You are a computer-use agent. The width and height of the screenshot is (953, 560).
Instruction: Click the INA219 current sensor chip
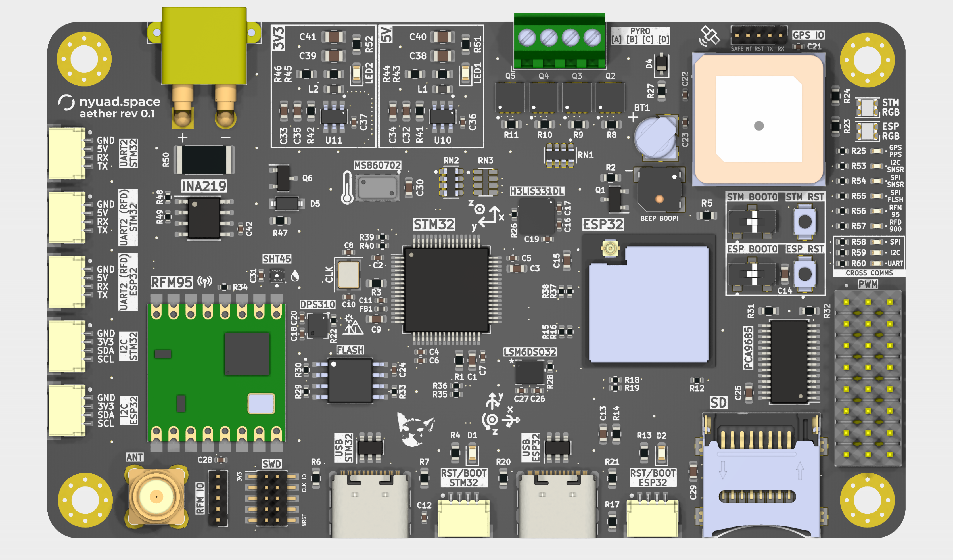click(x=204, y=218)
